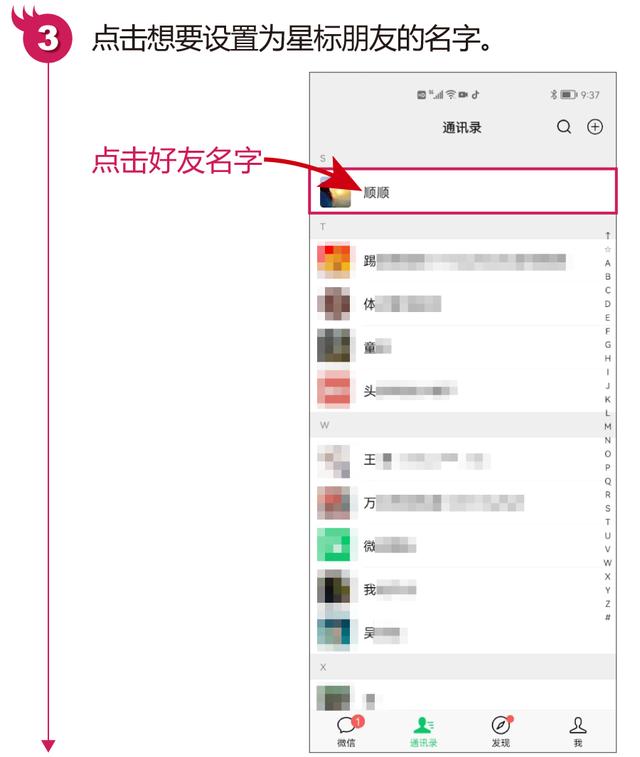Jump to letter W in index bar
640x757 pixels.
pyautogui.click(x=608, y=563)
